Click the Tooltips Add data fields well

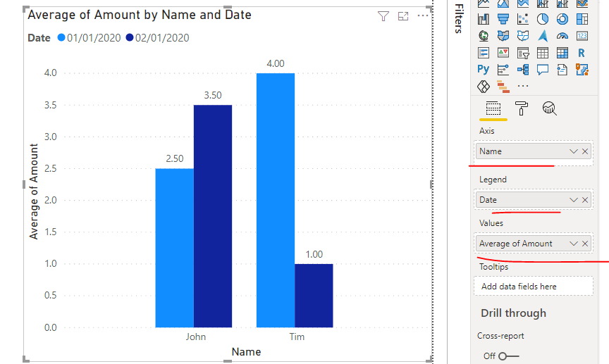pyautogui.click(x=534, y=287)
